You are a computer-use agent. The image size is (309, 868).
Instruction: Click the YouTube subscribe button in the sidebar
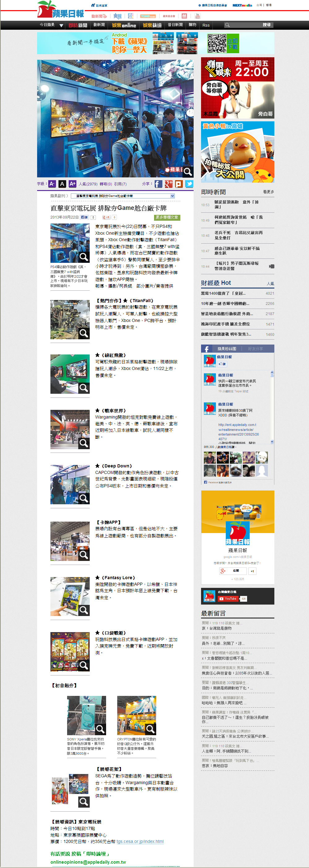pyautogui.click(x=228, y=599)
